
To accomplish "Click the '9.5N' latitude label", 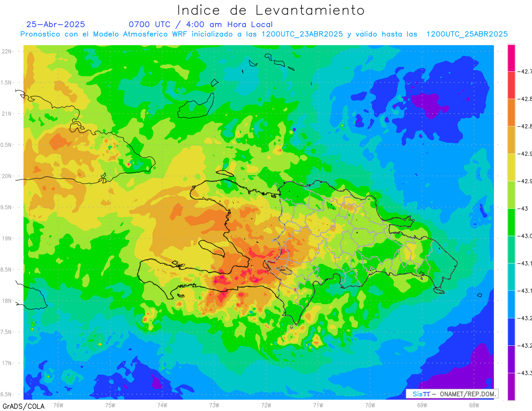I will [7, 207].
